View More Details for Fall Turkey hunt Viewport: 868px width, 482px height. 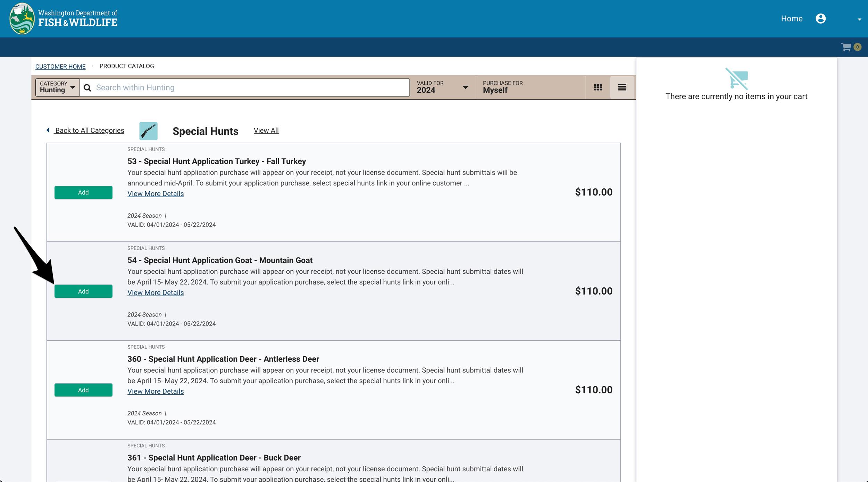click(x=156, y=193)
